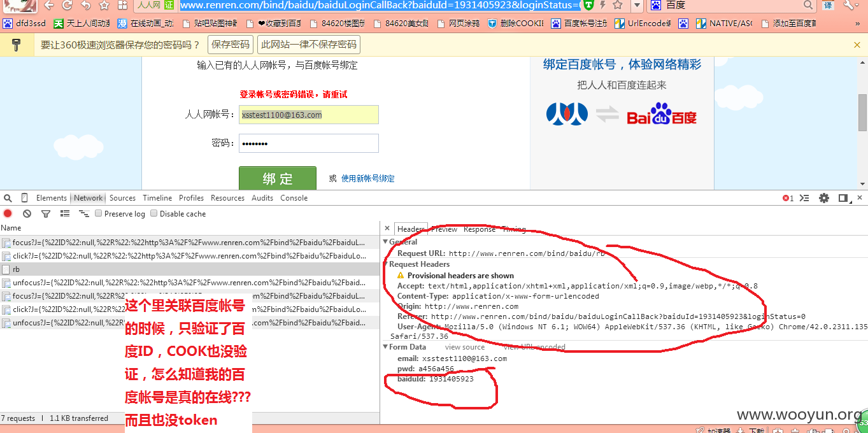Enable the Disable cache checkbox
Screen dimensions: 868x433
point(154,214)
